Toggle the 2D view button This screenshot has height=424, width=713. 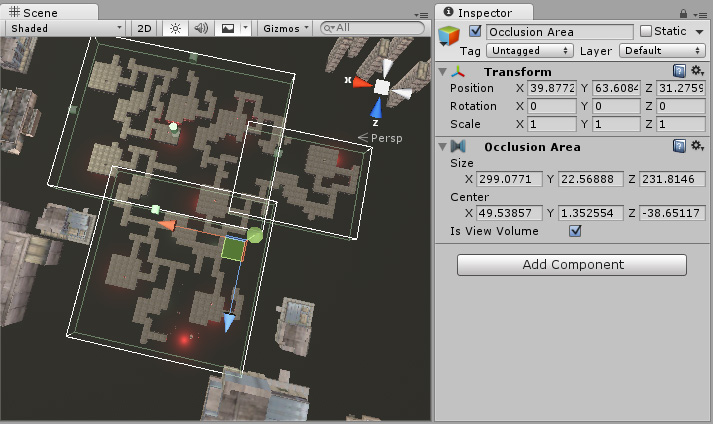[x=145, y=28]
